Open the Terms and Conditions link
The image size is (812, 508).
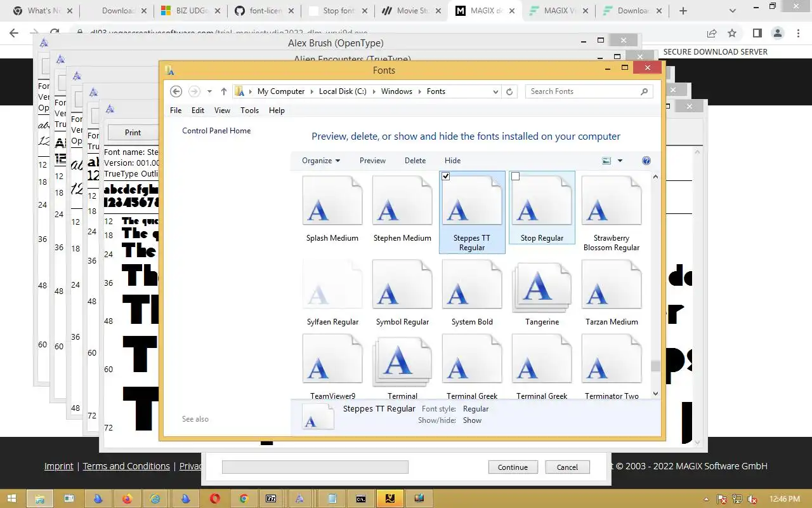(126, 466)
